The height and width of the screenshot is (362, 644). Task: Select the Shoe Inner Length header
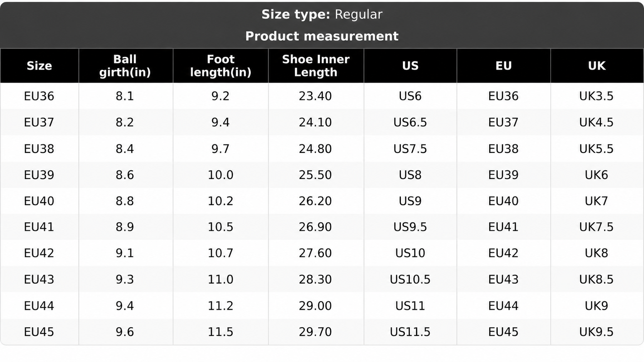[315, 66]
